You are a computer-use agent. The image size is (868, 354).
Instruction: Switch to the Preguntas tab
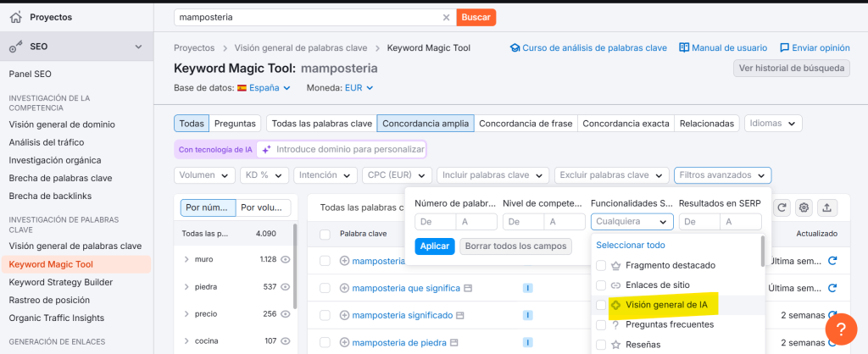point(235,124)
